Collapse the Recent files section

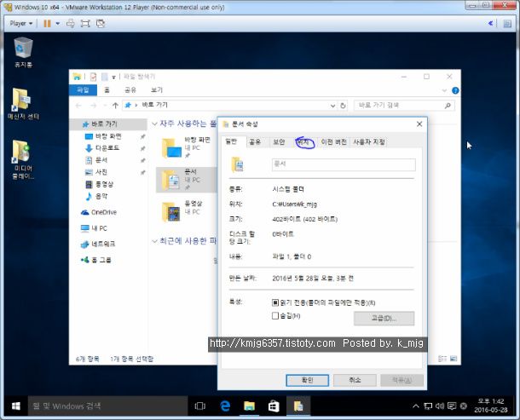point(154,241)
